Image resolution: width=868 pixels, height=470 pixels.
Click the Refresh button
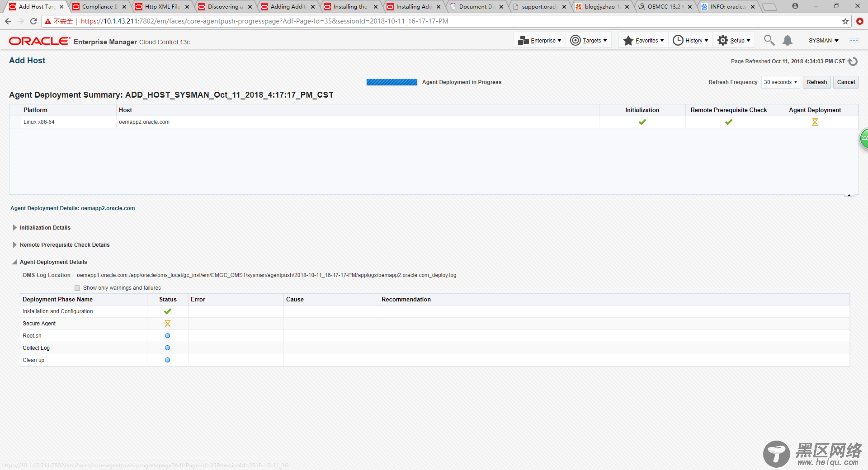(816, 82)
